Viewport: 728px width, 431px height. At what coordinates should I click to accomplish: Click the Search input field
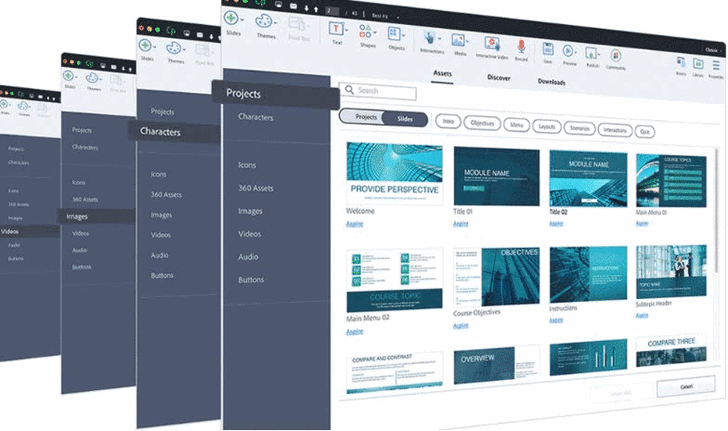(378, 91)
